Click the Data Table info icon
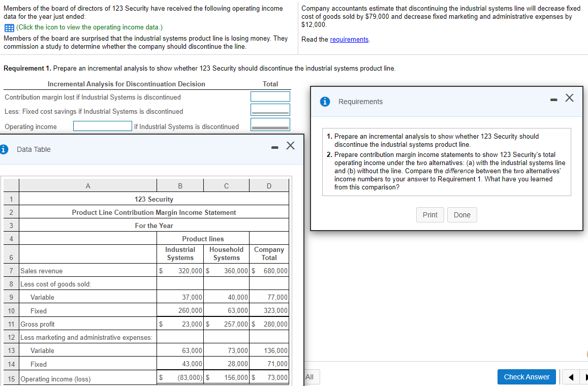Screen dimensions: 588x386 (x=4, y=149)
